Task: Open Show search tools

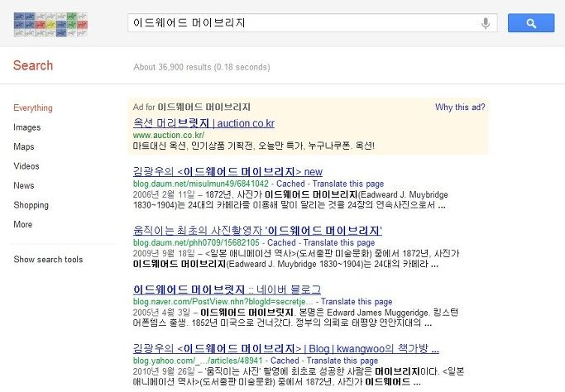Action: click(x=48, y=260)
